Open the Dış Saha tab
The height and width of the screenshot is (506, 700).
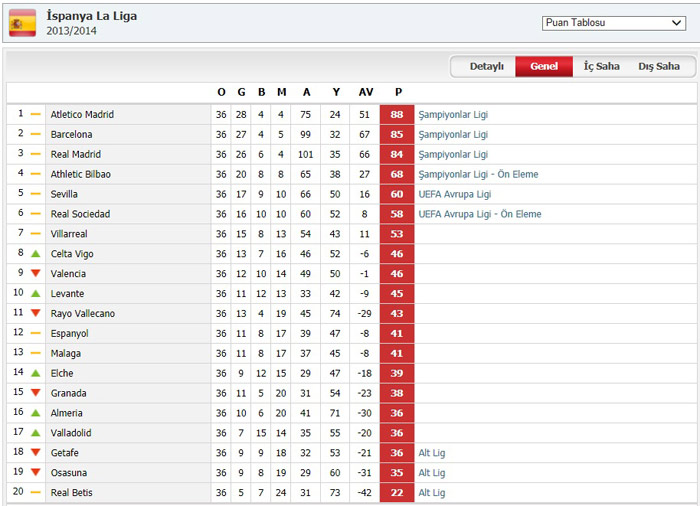(659, 67)
